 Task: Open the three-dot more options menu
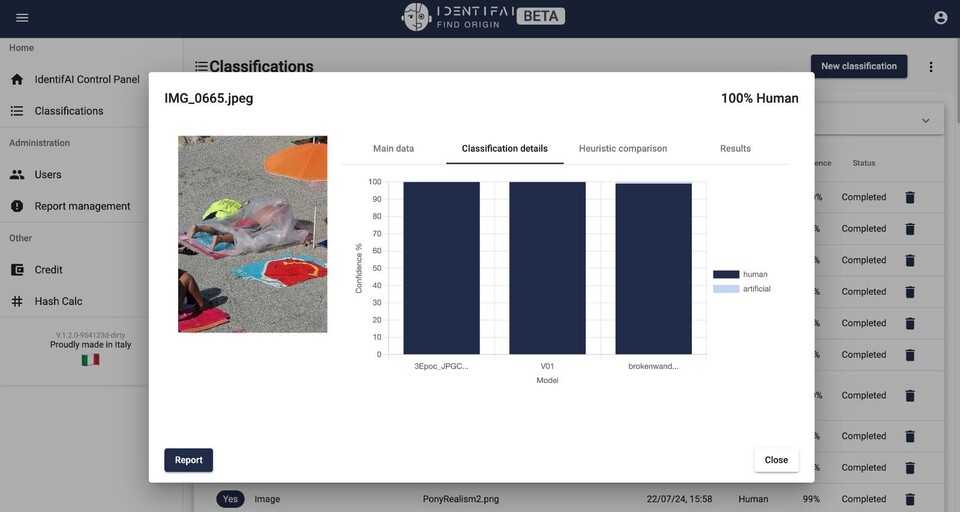point(931,67)
